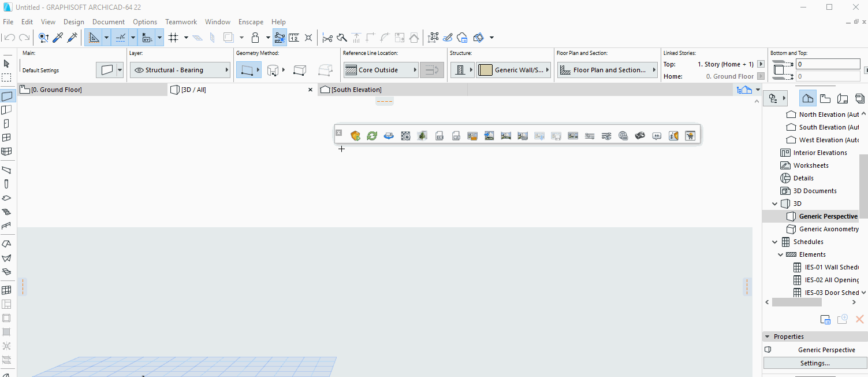Select Generic Axonometry in the navigator
The height and width of the screenshot is (377, 868).
[x=829, y=229]
